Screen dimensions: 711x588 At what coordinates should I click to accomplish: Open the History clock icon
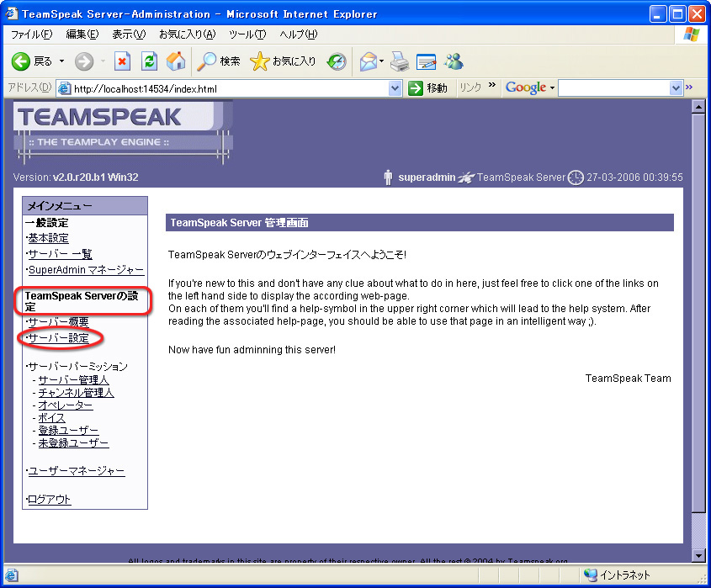337,61
